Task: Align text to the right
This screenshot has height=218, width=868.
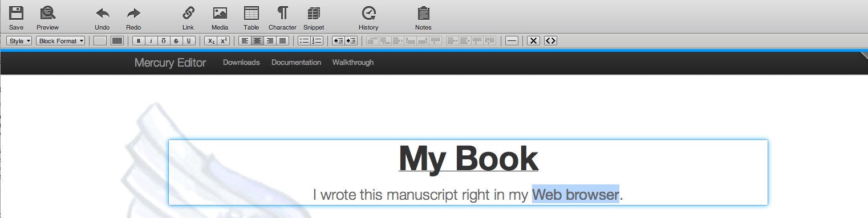Action: coord(270,41)
